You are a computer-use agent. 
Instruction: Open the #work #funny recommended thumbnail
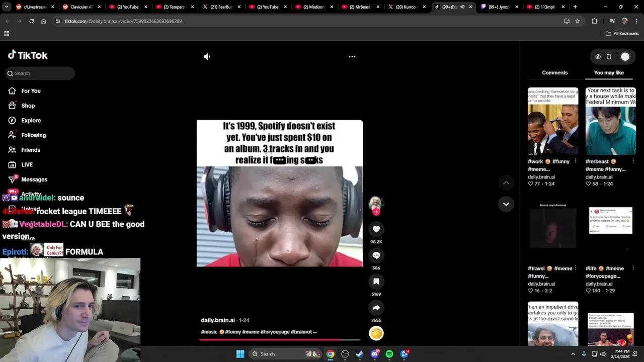coord(553,121)
